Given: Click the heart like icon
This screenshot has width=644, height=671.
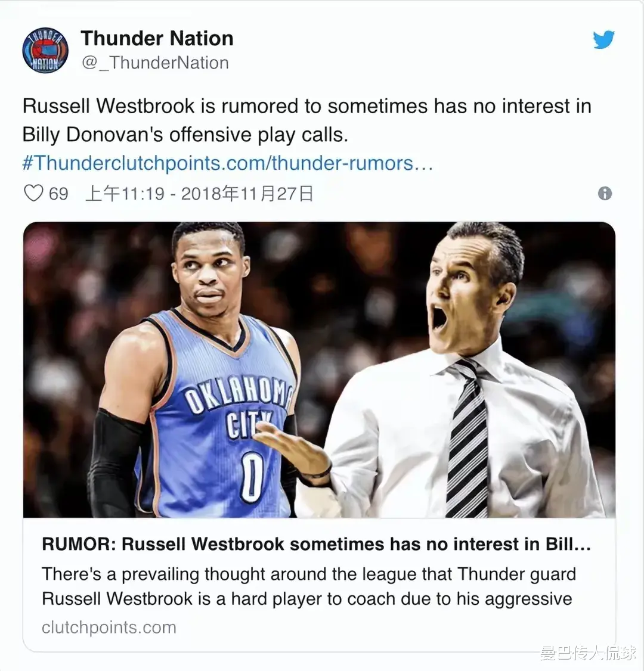Looking at the screenshot, I should click(33, 194).
